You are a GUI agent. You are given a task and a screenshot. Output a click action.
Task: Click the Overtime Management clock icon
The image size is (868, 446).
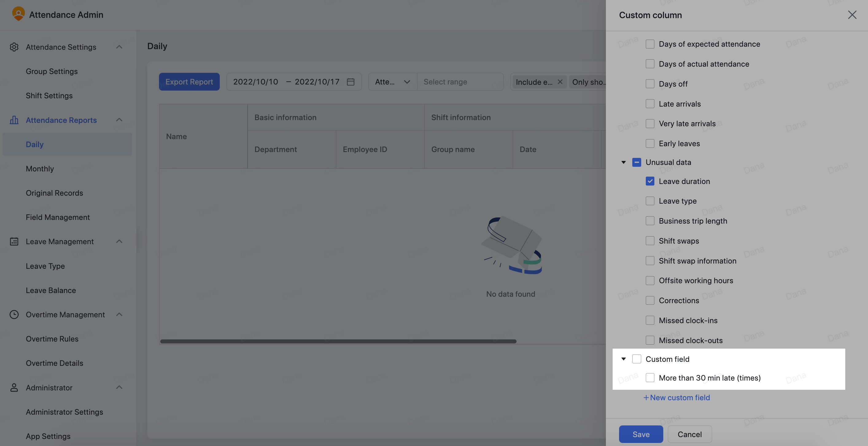click(14, 315)
